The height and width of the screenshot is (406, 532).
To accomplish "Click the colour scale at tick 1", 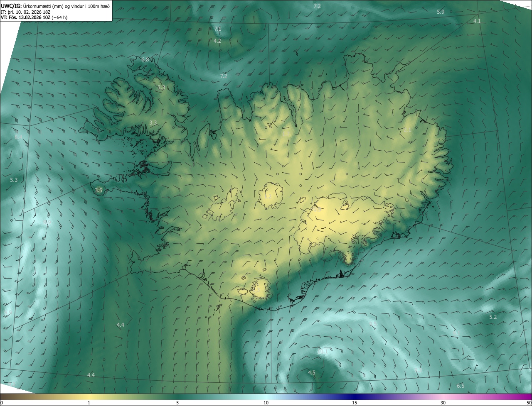I will tap(89, 403).
